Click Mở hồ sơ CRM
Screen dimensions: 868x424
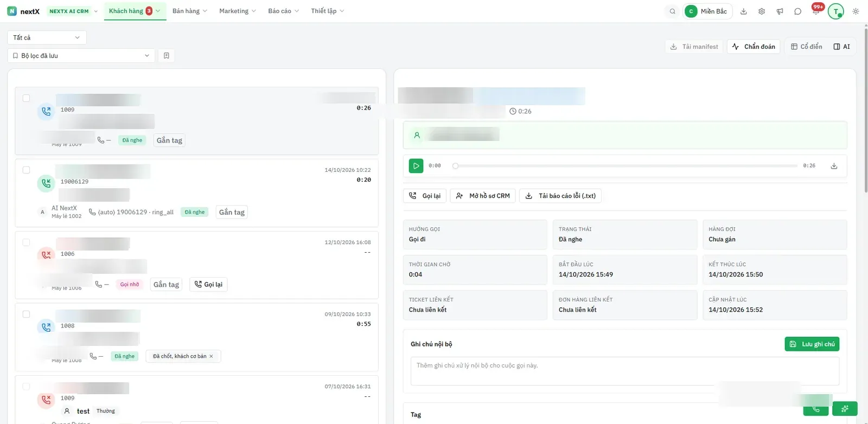pos(483,196)
